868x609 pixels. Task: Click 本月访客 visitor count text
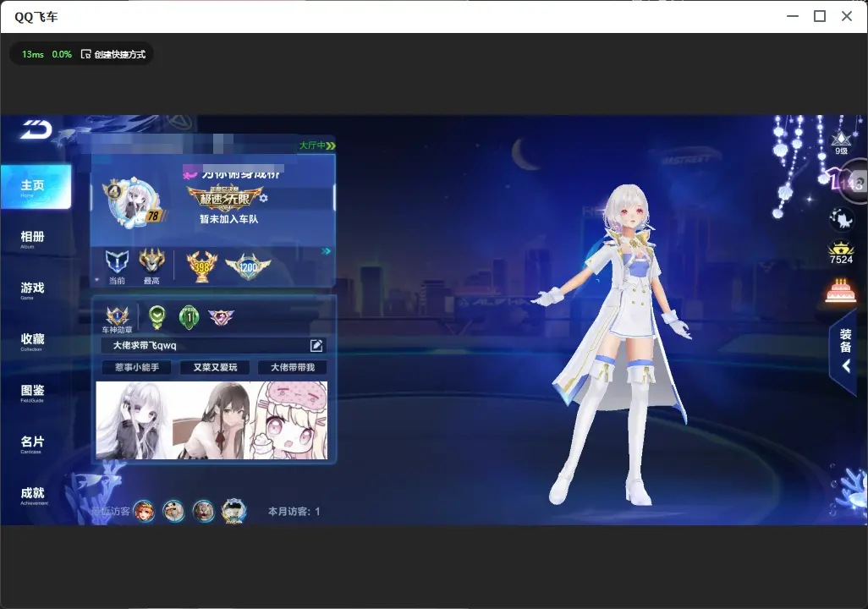[294, 512]
